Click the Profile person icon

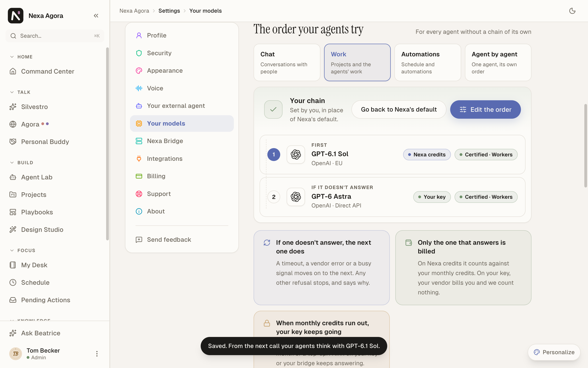(139, 35)
